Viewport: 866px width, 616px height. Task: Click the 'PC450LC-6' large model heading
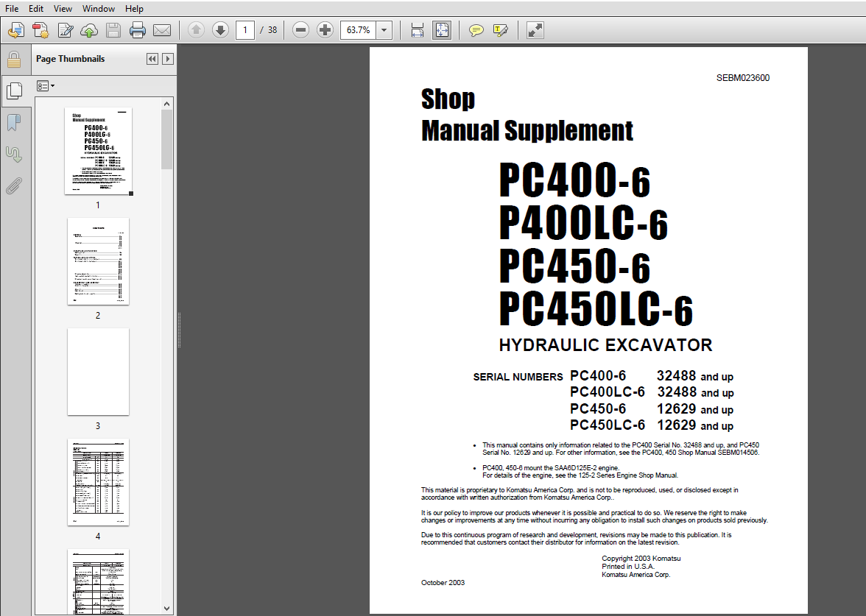pyautogui.click(x=596, y=309)
